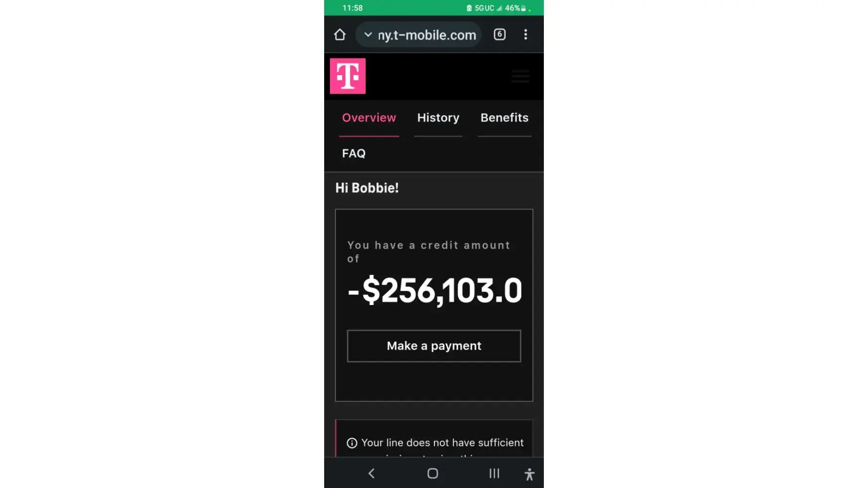Tap the browser home icon
The image size is (868, 488).
(340, 35)
